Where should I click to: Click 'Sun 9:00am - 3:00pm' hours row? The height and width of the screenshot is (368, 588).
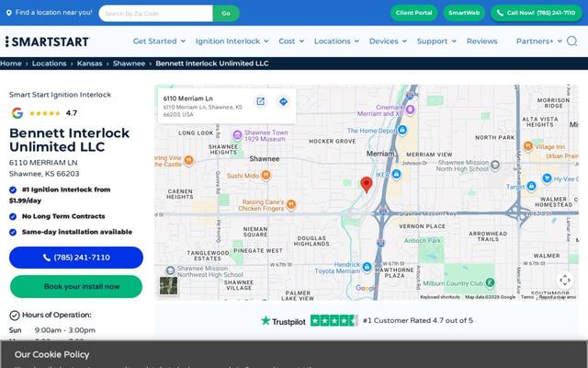[52, 330]
